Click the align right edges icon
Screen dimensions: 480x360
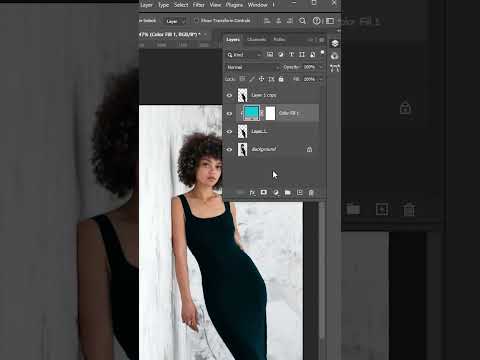pyautogui.click(x=290, y=21)
